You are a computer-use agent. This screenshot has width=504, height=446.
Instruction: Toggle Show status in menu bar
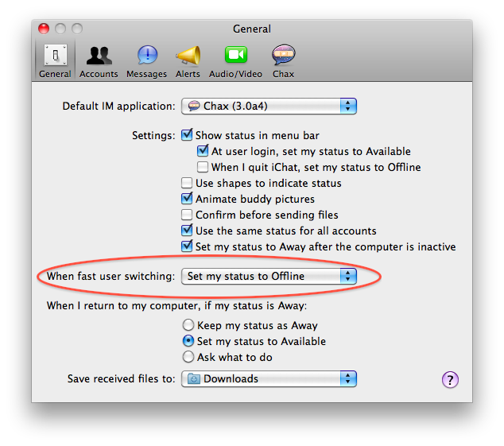coord(187,135)
